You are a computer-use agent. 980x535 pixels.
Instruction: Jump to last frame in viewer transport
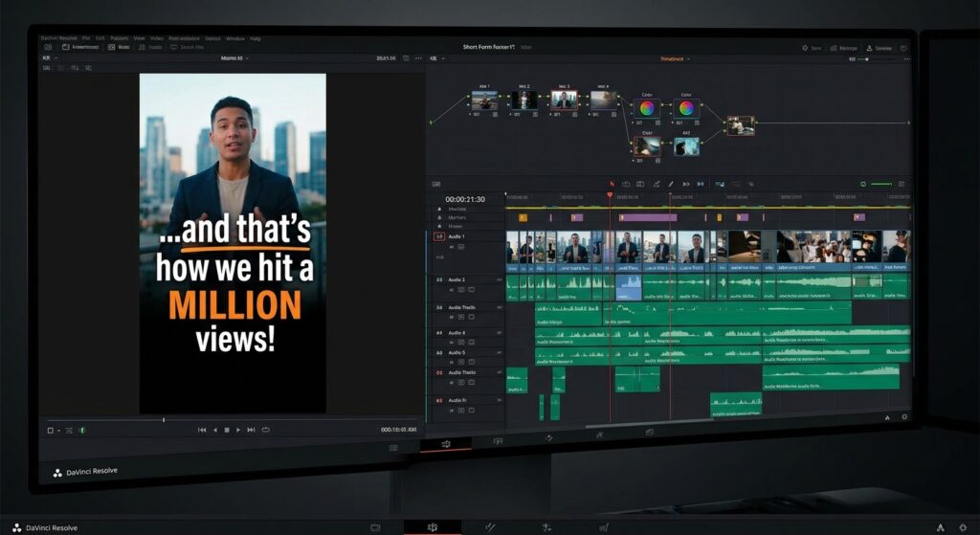[x=251, y=430]
